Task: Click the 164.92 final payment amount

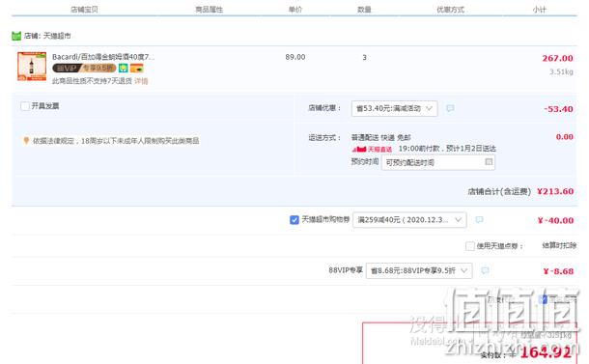Action: (x=546, y=352)
